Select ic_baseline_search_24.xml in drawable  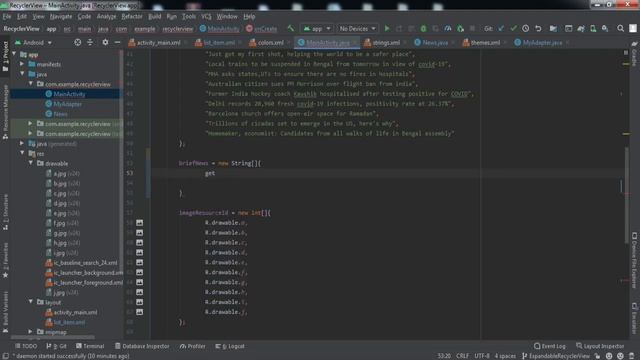[x=82, y=262]
